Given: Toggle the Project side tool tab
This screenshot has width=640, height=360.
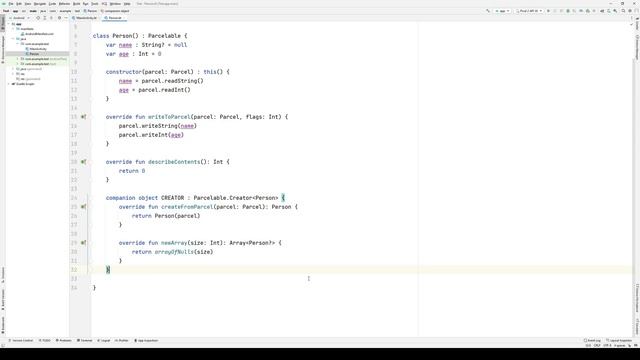Looking at the screenshot, I should 2,22.
